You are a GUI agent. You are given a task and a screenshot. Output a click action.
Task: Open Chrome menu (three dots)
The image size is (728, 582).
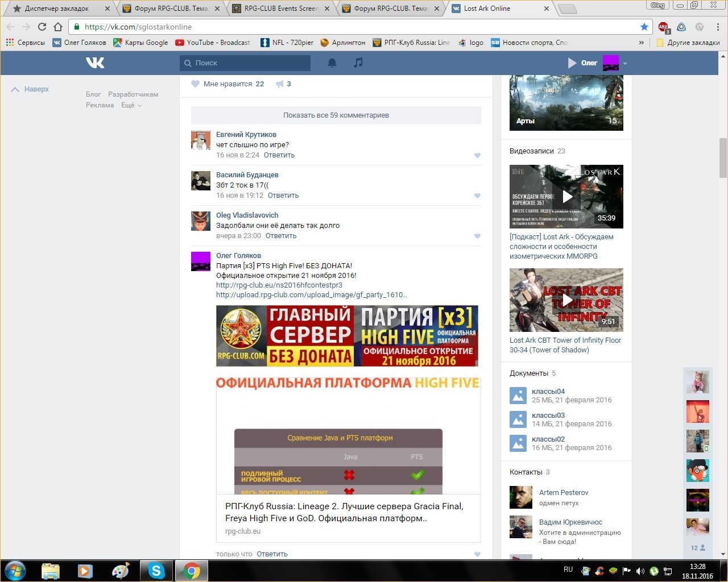[718, 27]
